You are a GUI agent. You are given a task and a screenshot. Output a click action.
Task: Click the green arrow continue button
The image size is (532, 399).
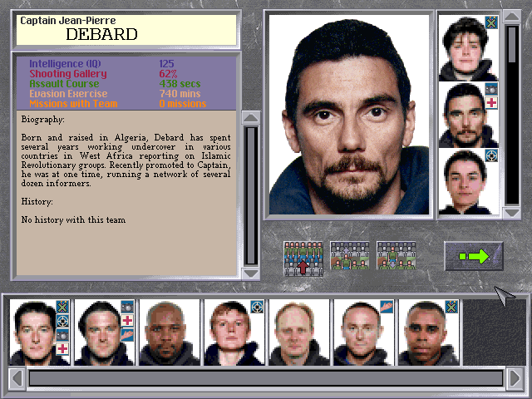coord(473,256)
